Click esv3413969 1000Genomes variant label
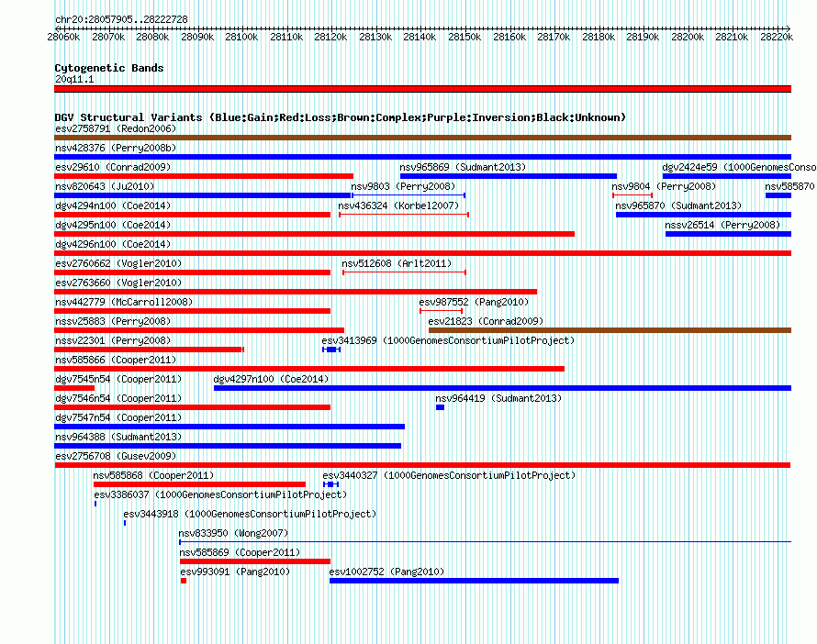Viewport: 817px width, 644px height. pos(448,340)
